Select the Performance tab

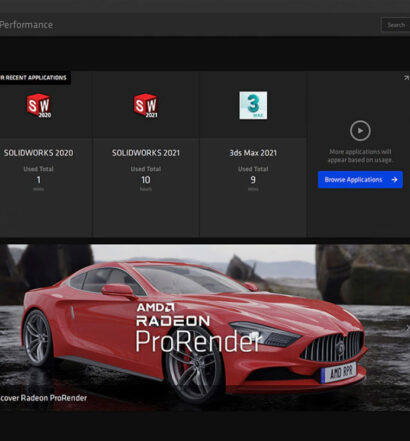26,25
